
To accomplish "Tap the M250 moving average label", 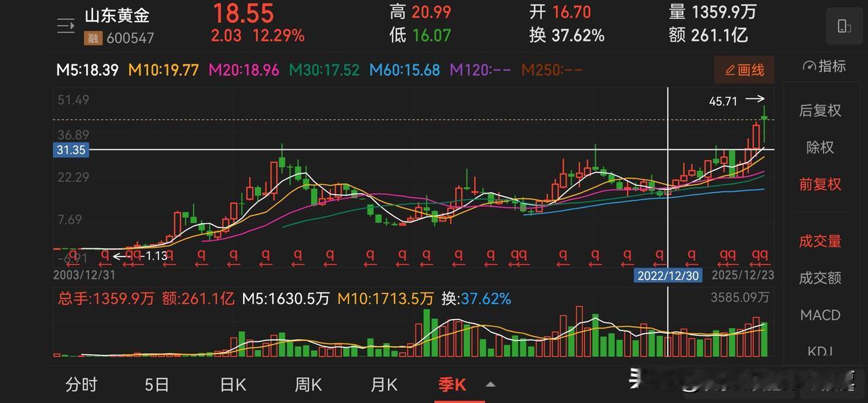I will 552,70.
